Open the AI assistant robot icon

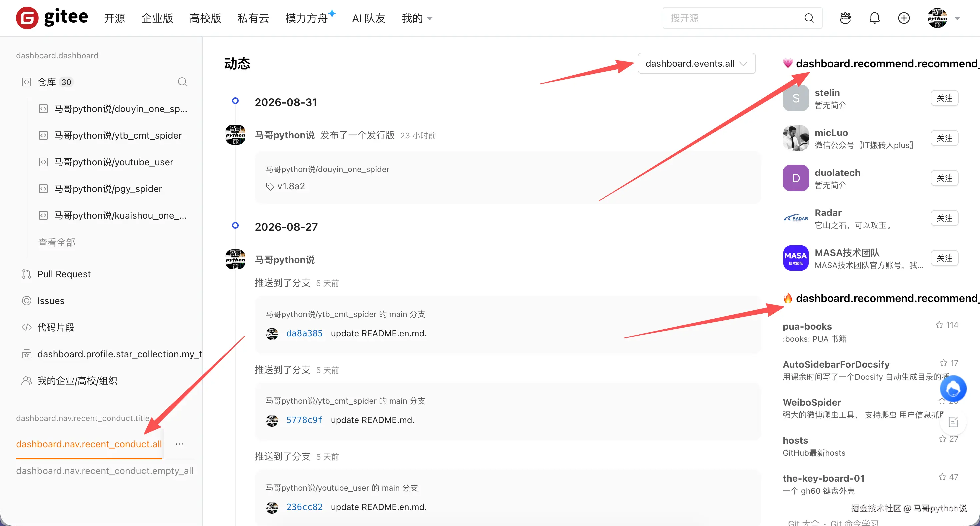click(x=845, y=18)
